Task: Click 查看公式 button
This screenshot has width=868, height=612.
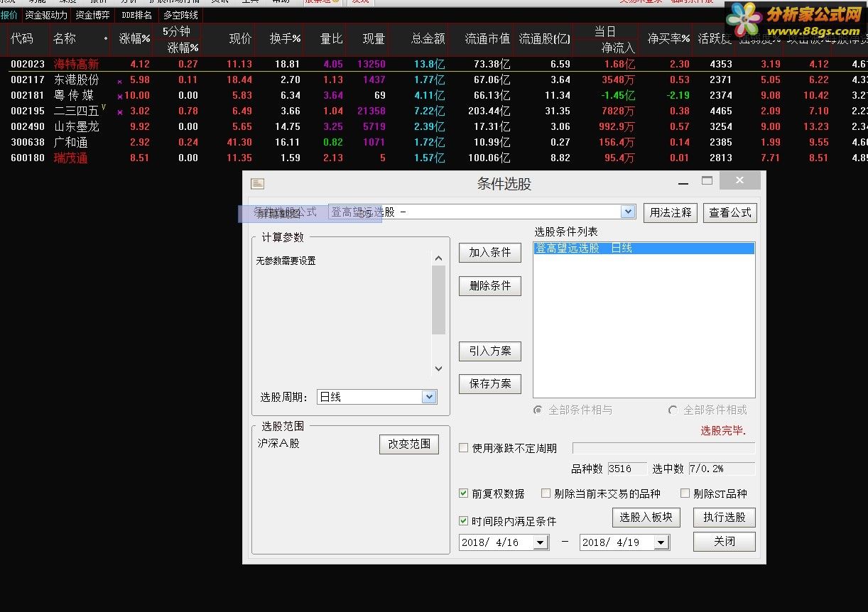Action: click(730, 212)
